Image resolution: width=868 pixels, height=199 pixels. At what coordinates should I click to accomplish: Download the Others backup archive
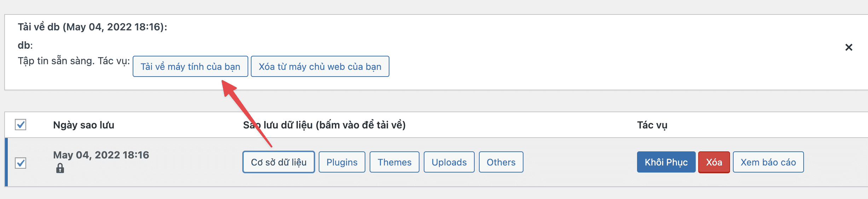coord(501,162)
